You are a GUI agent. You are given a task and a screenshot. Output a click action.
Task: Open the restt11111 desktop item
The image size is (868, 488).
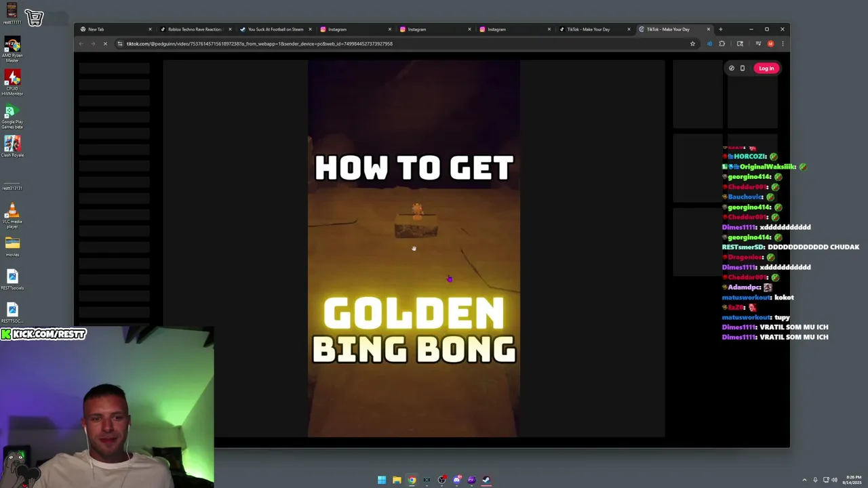point(12,14)
